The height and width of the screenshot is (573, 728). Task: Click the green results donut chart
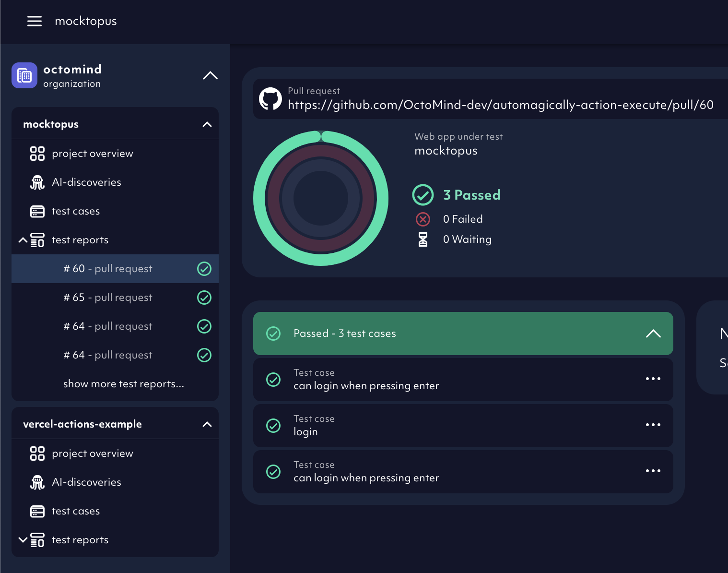321,198
